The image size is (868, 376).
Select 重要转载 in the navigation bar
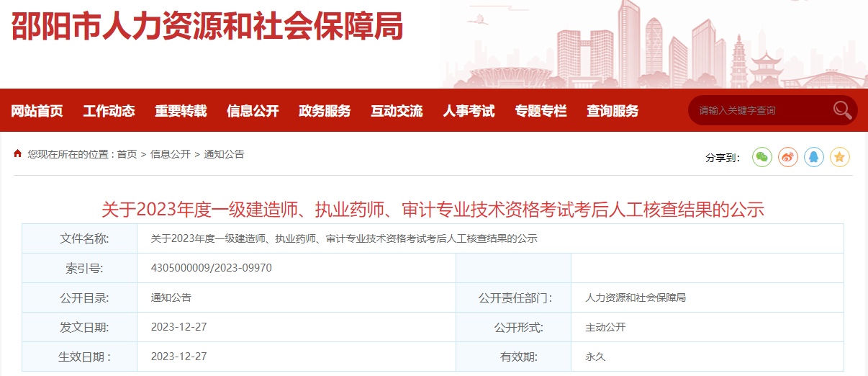pyautogui.click(x=181, y=111)
